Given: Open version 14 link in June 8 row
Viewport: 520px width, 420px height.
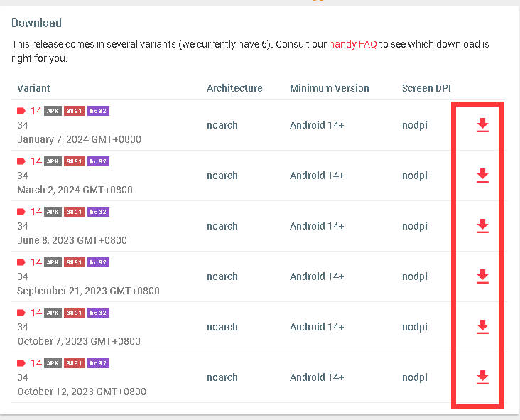Looking at the screenshot, I should point(36,212).
